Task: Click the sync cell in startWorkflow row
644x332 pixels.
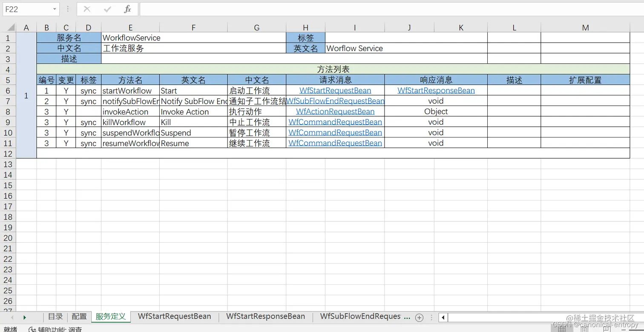Action: 89,91
